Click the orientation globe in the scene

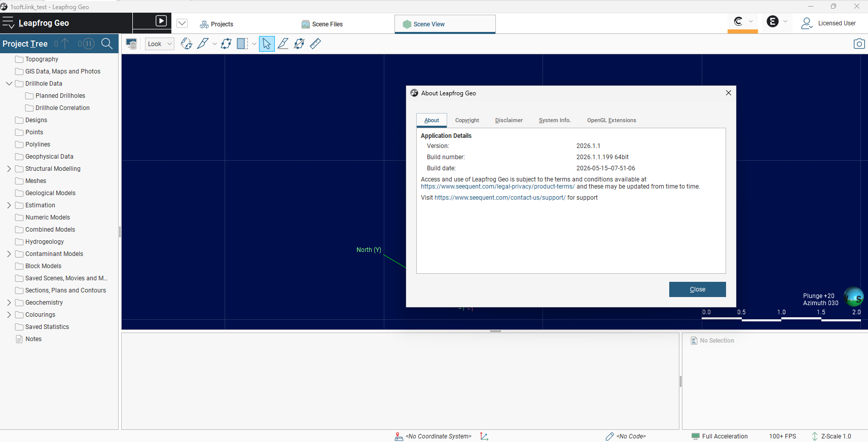pos(853,297)
